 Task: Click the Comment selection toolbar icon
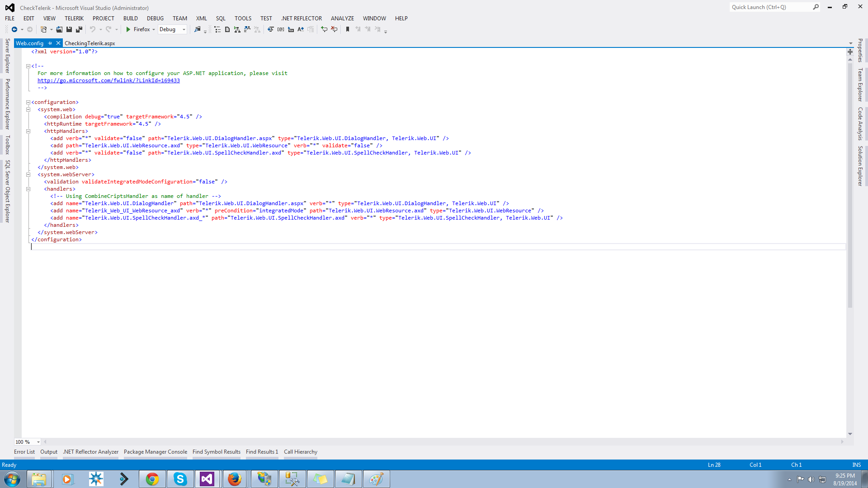(324, 29)
